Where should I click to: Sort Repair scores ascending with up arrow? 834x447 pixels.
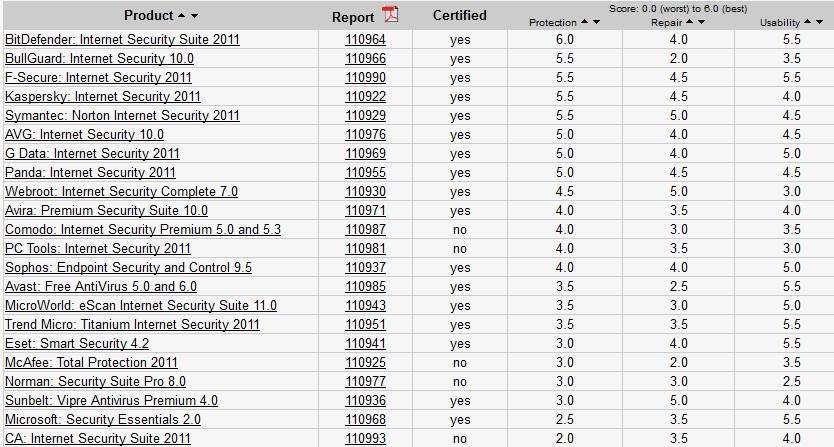click(x=689, y=22)
